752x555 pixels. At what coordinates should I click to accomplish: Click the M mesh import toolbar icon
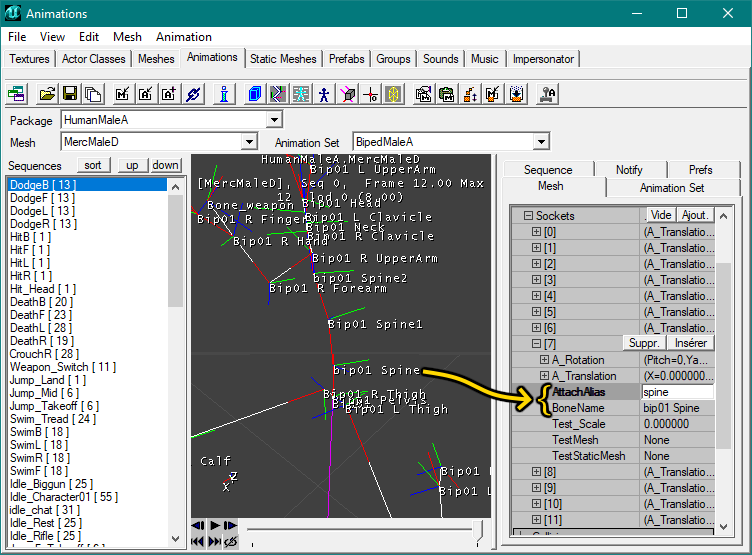[123, 94]
